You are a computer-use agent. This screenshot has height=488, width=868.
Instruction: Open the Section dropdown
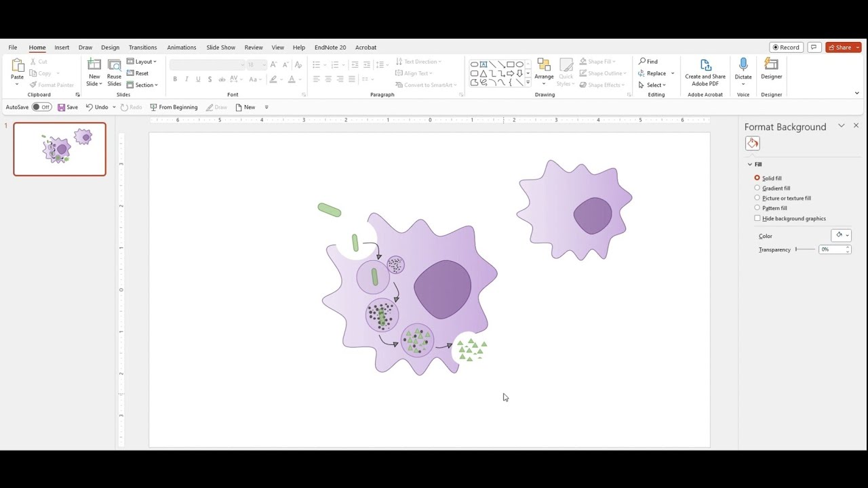tap(142, 85)
